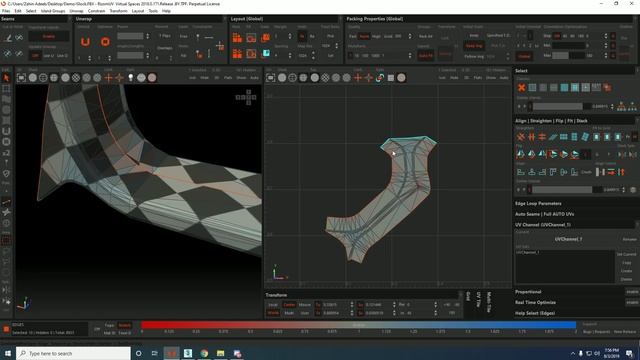Click Set Current in UV Channel panel
Screen dimensions: 640x360
(x=627, y=254)
